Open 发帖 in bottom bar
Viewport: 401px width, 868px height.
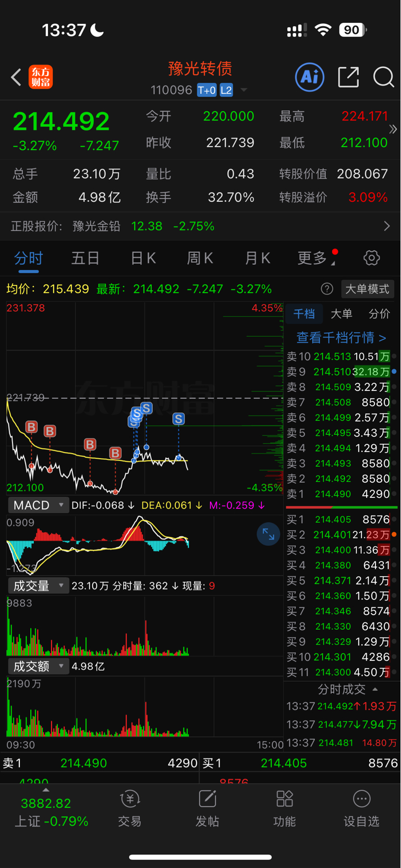207,809
